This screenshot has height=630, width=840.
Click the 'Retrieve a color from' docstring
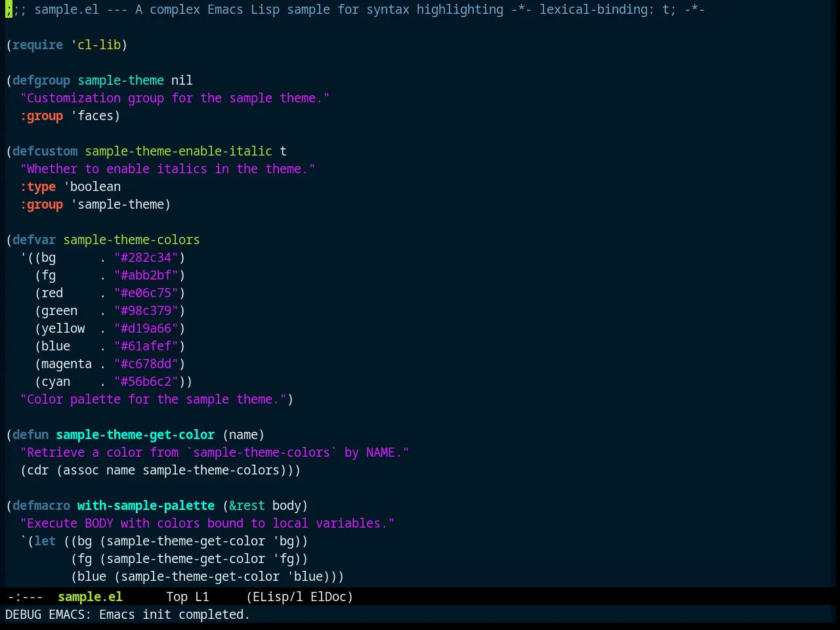[x=215, y=452]
